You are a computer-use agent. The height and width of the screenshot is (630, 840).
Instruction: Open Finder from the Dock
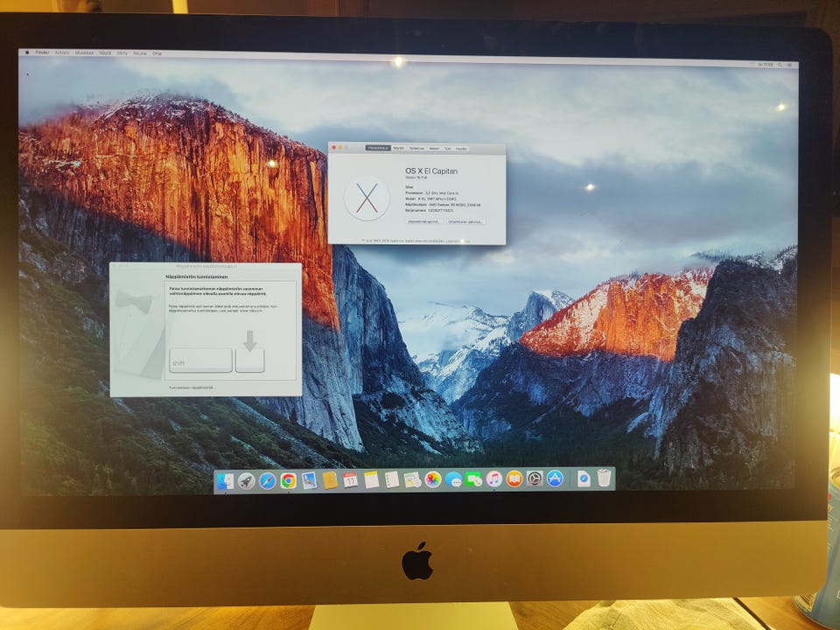(225, 481)
